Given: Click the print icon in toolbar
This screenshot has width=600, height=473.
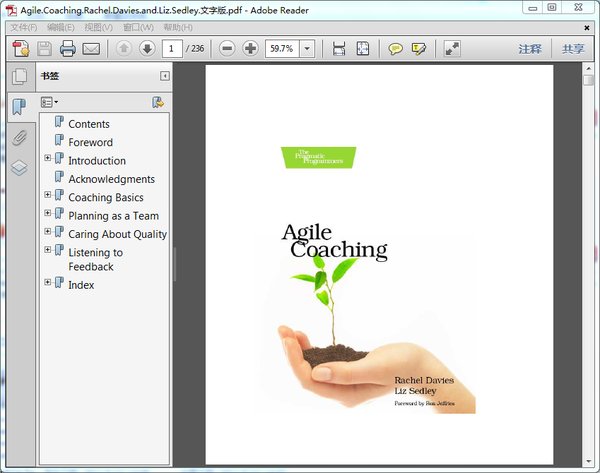Looking at the screenshot, I should (68, 49).
